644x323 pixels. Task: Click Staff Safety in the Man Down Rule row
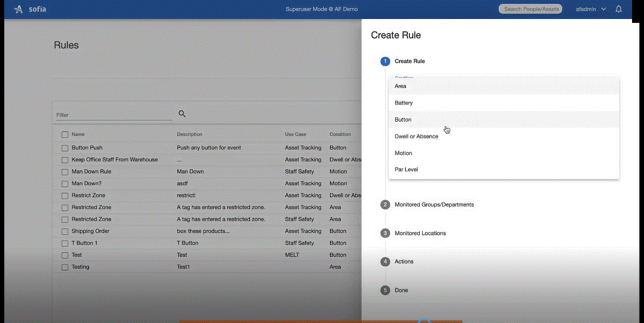(299, 172)
